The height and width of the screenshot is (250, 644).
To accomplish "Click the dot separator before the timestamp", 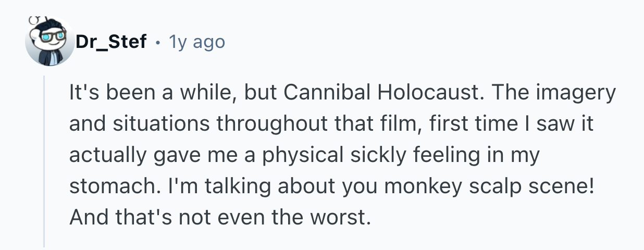I will 158,42.
